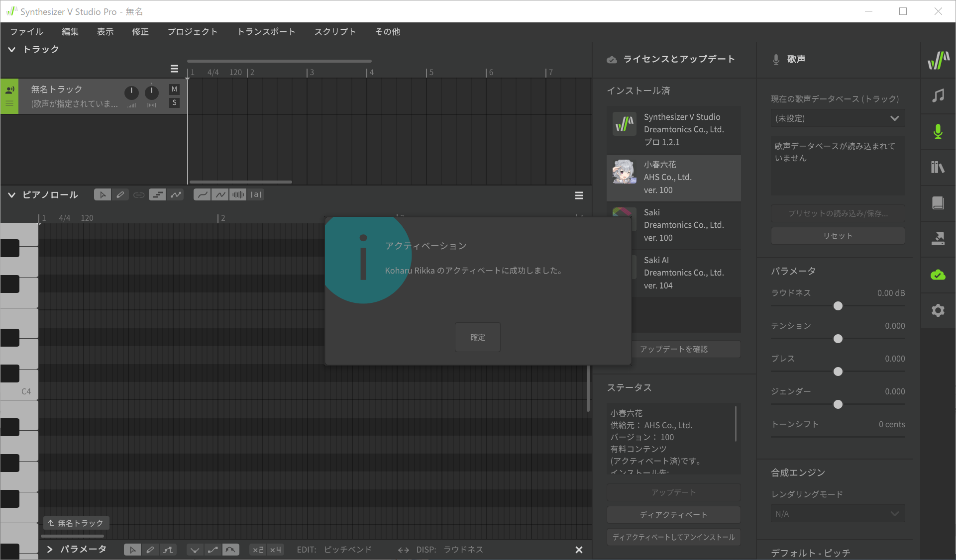Mute 無名トラック with the M button

click(174, 89)
